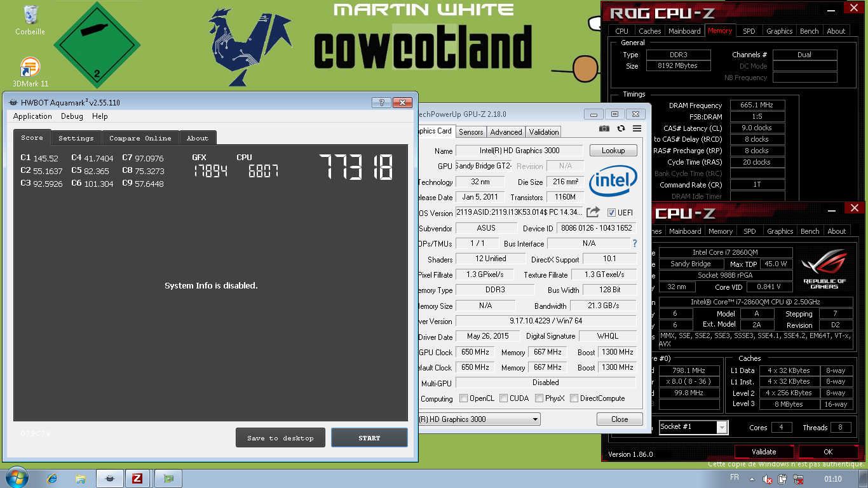Click the GPU-Z Name field Intel(R) HD Graphics 3000

click(x=519, y=151)
